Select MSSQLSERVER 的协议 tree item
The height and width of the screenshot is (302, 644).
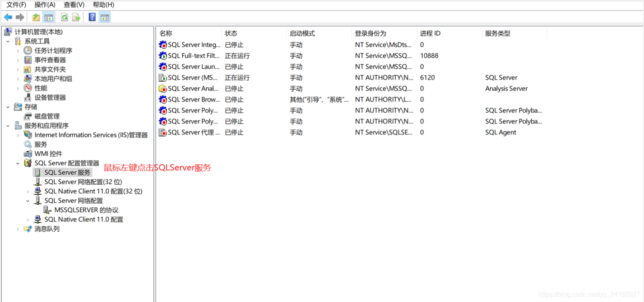(x=87, y=210)
